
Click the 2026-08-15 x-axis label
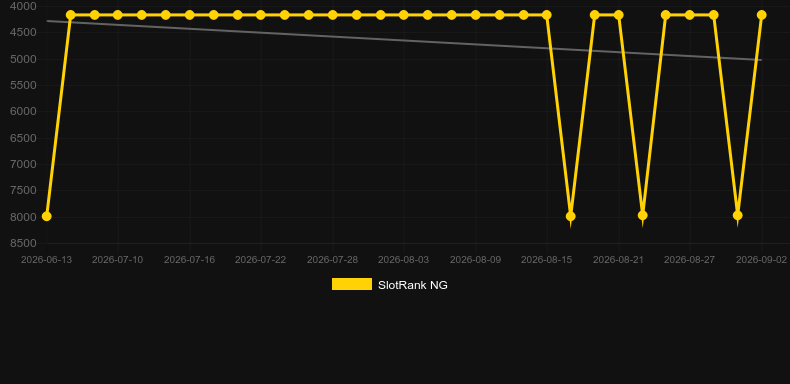coord(547,260)
